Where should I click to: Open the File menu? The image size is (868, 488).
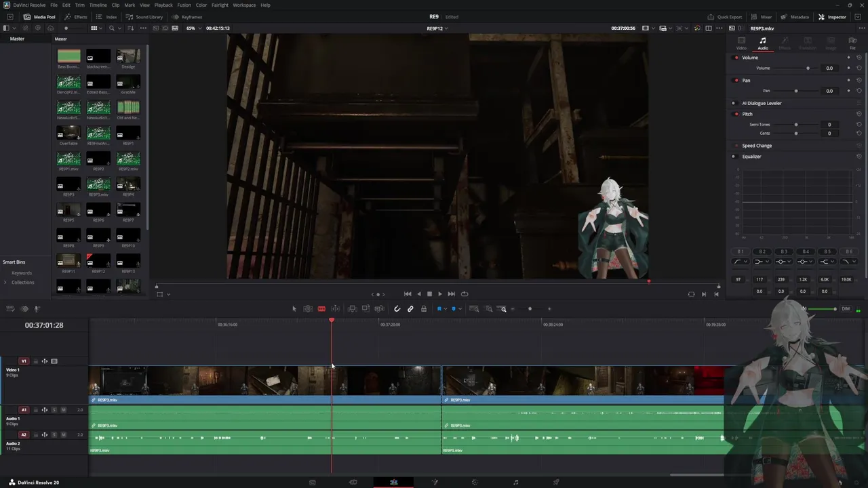click(54, 5)
